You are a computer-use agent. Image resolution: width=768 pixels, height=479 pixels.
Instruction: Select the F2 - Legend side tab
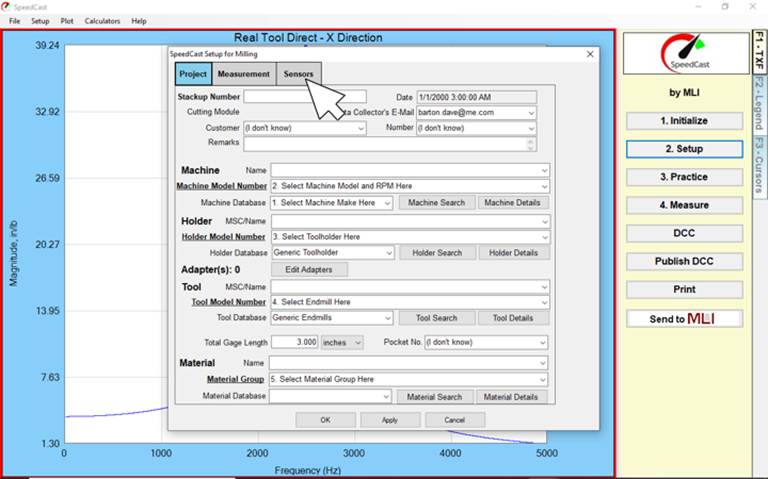[x=759, y=104]
